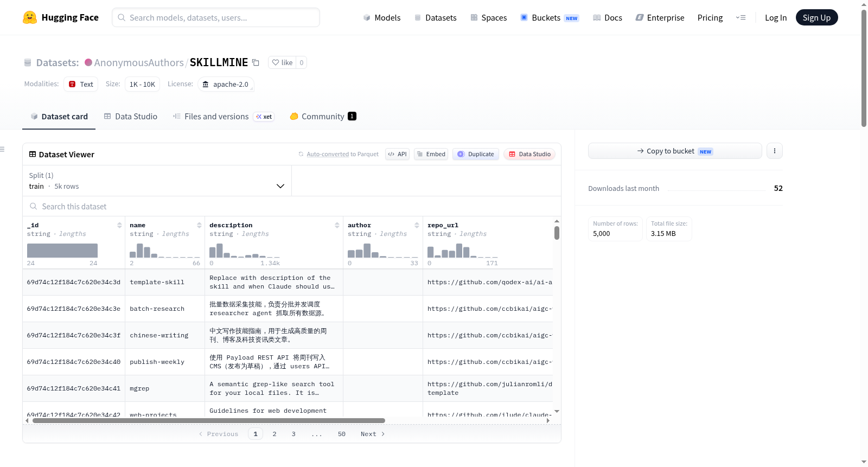Select the apache-2.0 license tag
Screen dimensions: 868x467
[226, 84]
